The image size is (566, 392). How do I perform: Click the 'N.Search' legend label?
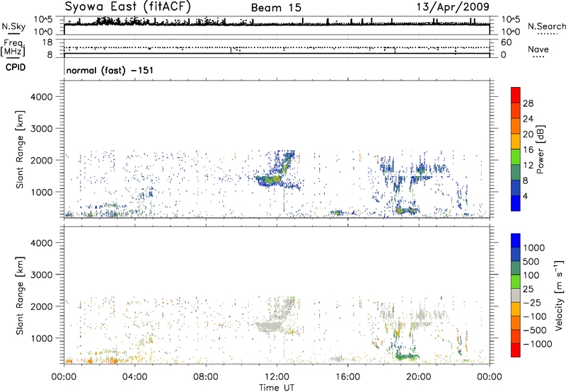click(546, 26)
